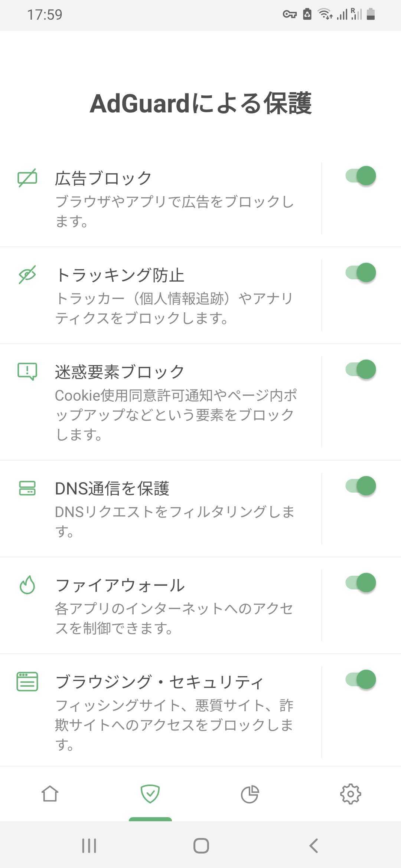Tap the 広告ブロック crossed-rectangle icon

(x=27, y=178)
